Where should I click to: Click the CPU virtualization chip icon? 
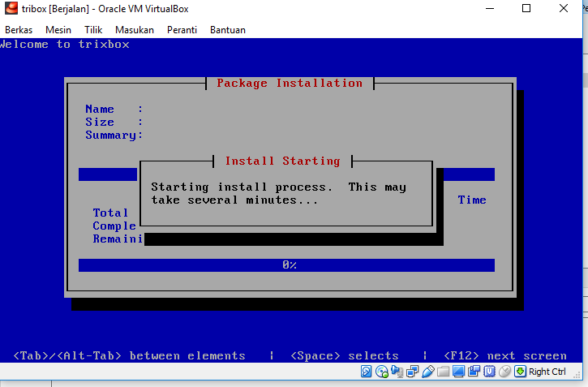coord(489,372)
